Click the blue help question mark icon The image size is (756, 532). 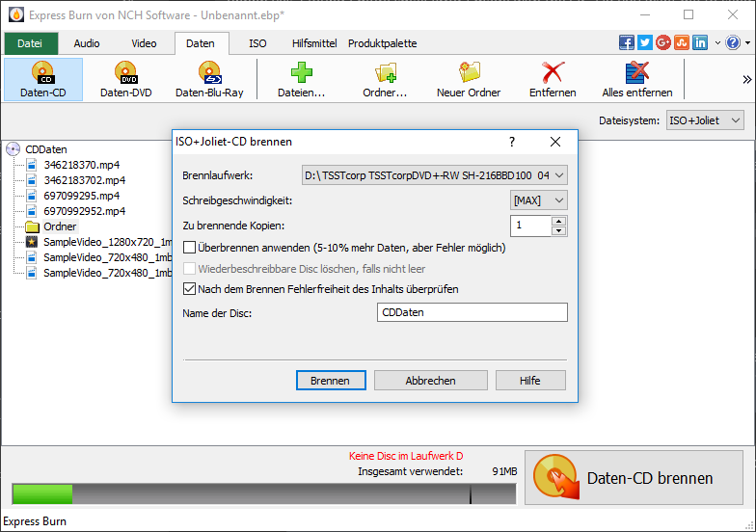pos(733,42)
